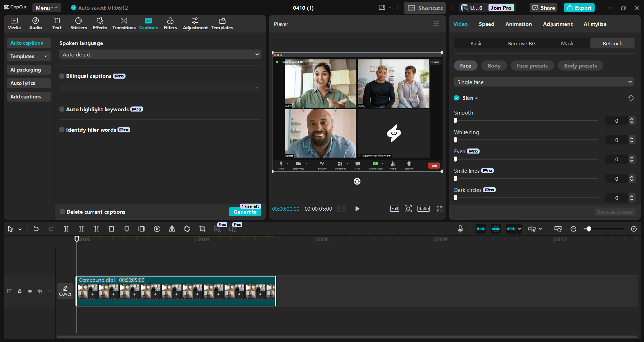
Task: Undo the last edit
Action: (x=36, y=229)
